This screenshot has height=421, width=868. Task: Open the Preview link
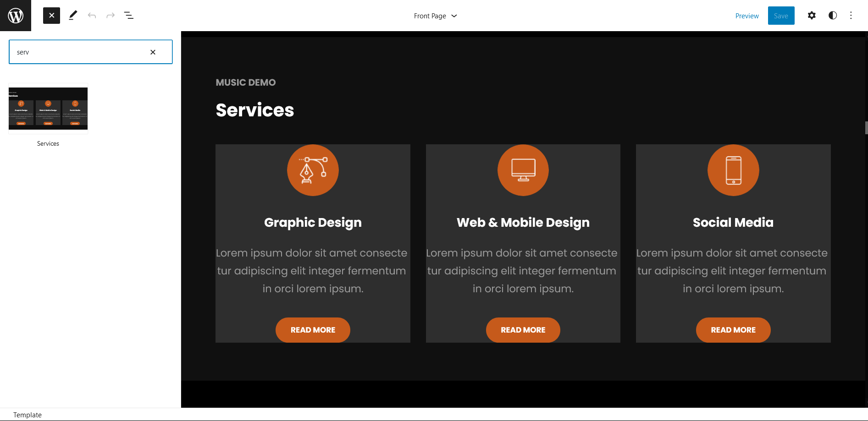pyautogui.click(x=746, y=16)
